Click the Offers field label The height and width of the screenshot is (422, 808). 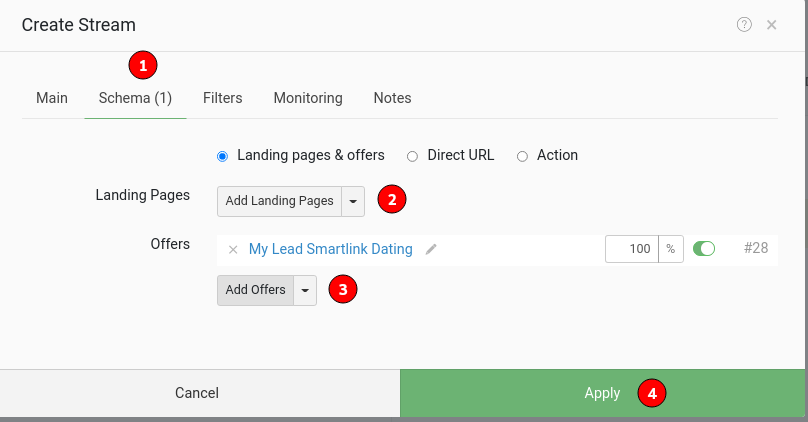(170, 244)
